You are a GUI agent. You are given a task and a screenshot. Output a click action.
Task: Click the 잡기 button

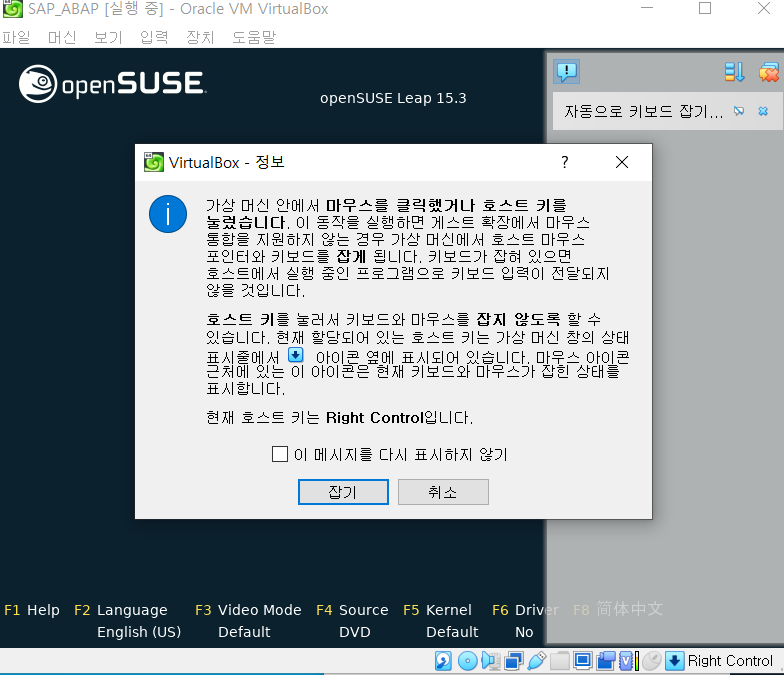click(343, 492)
